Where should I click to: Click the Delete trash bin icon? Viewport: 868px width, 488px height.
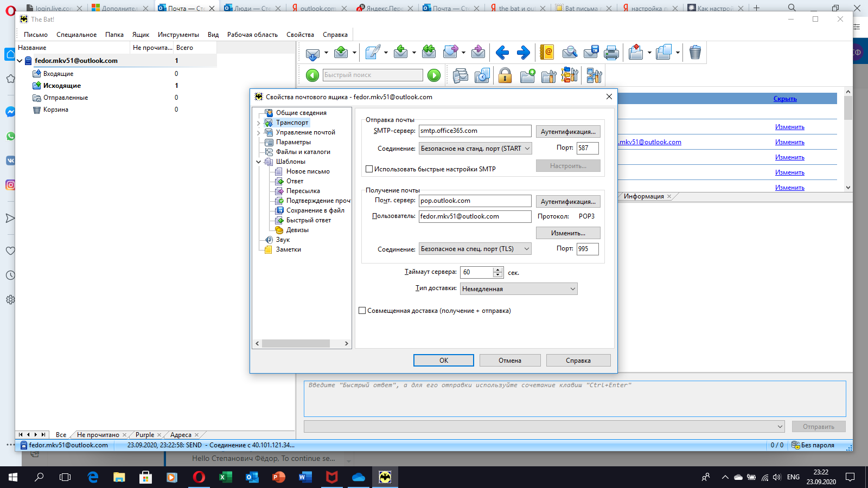click(x=695, y=53)
